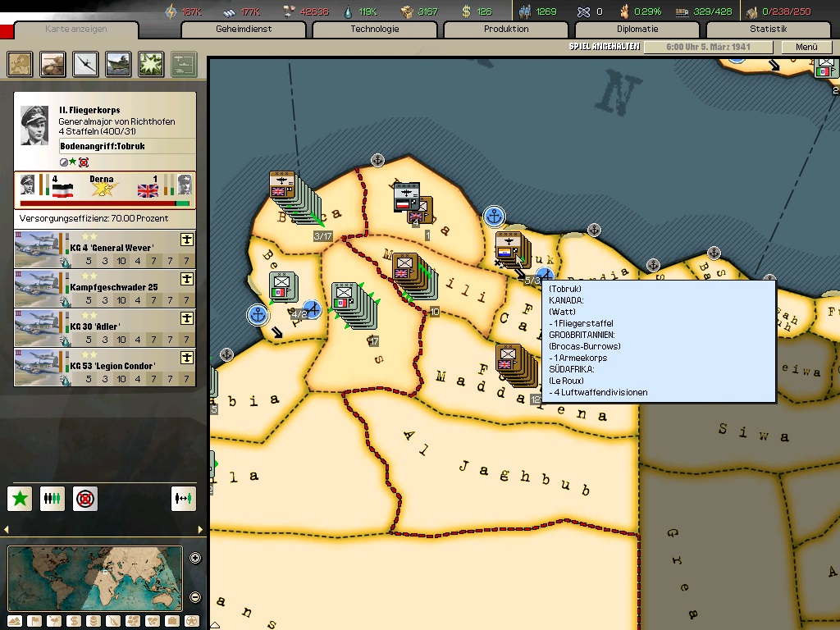Image resolution: width=840 pixels, height=630 pixels.
Task: Click the green star leader icon
Action: click(20, 498)
